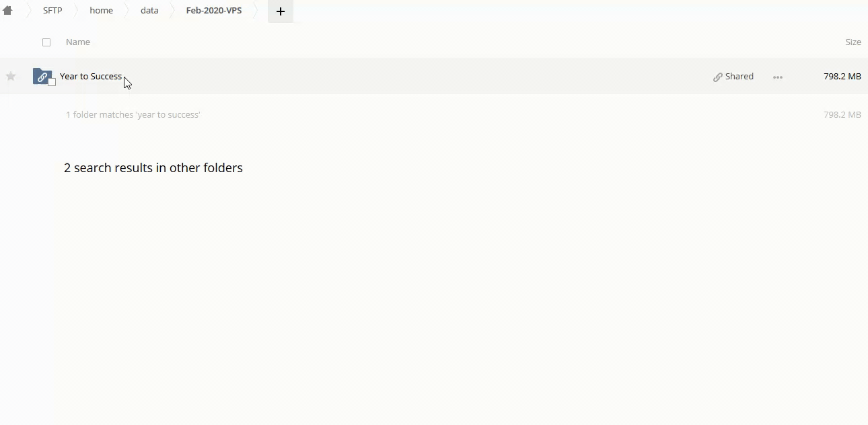Click the Year to Success folder icon
The height and width of the screenshot is (425, 868).
point(42,76)
